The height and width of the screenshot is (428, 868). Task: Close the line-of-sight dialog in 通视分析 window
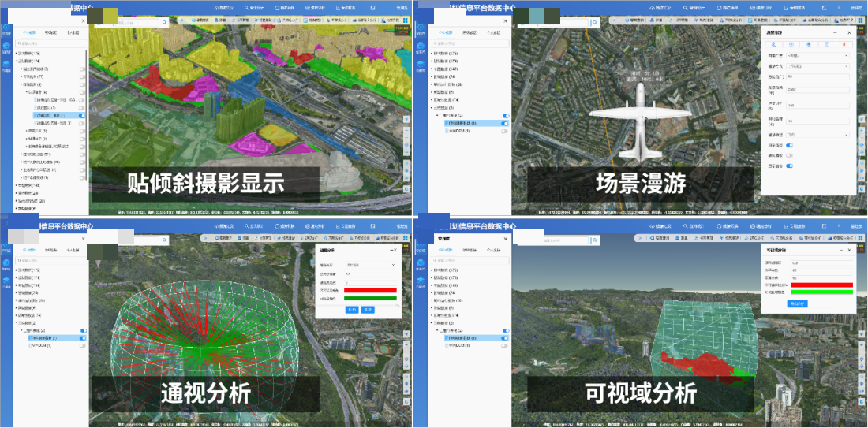pos(395,251)
